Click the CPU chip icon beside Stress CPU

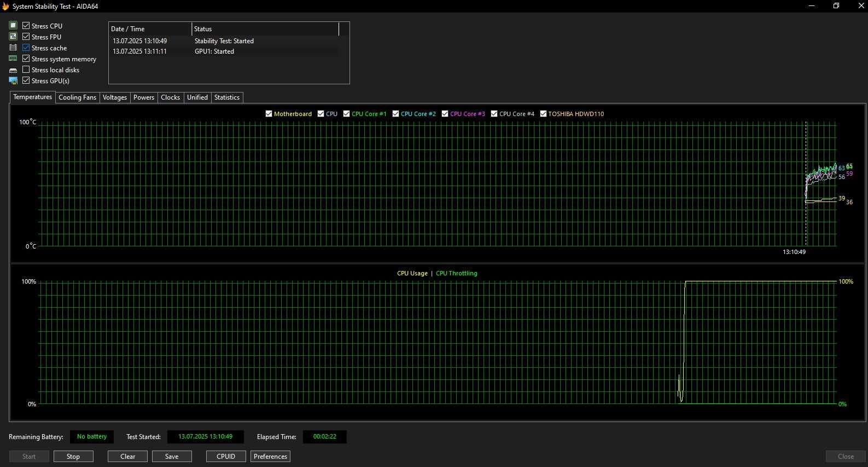click(x=13, y=26)
